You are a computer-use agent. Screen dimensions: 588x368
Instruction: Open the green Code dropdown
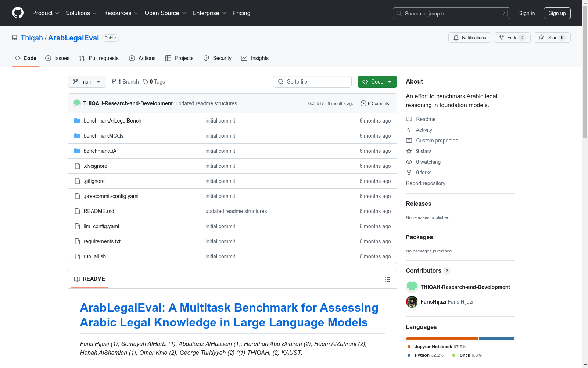click(377, 82)
